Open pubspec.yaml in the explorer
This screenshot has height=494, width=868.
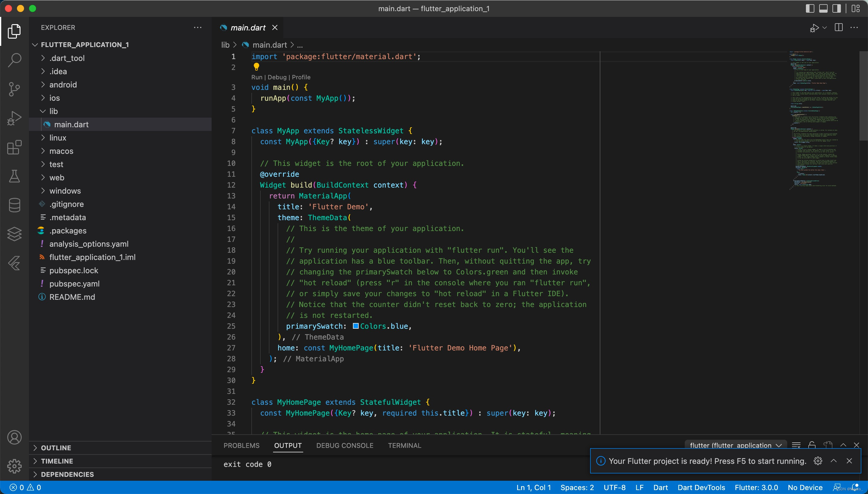click(x=74, y=283)
